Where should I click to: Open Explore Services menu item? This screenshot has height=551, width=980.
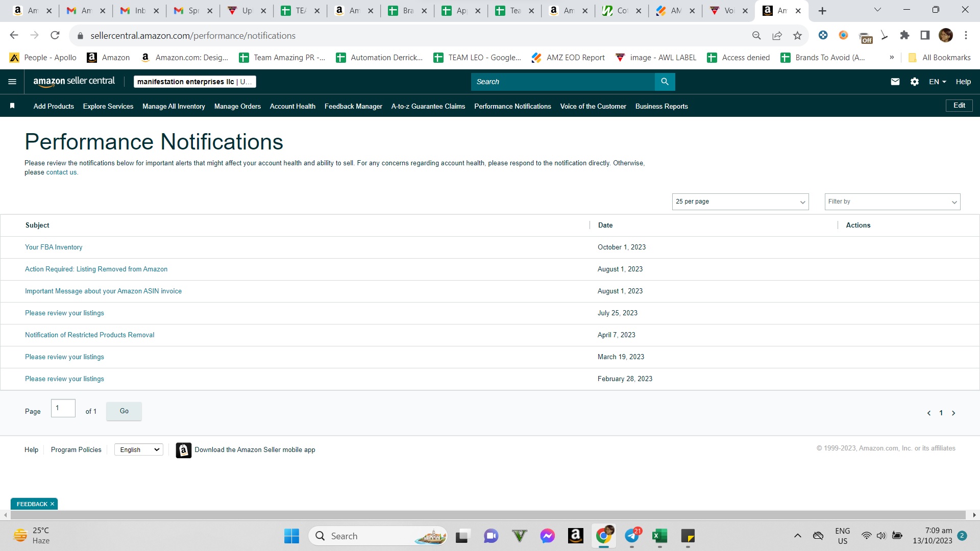pos(108,106)
